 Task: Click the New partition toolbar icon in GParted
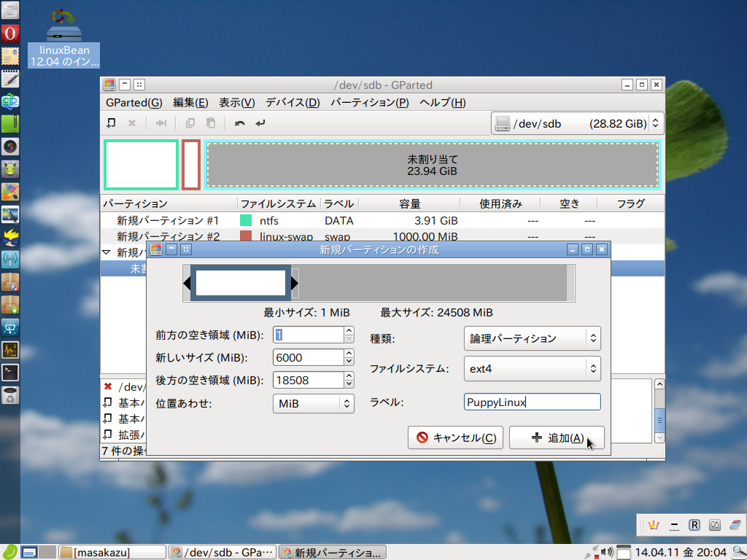(111, 122)
